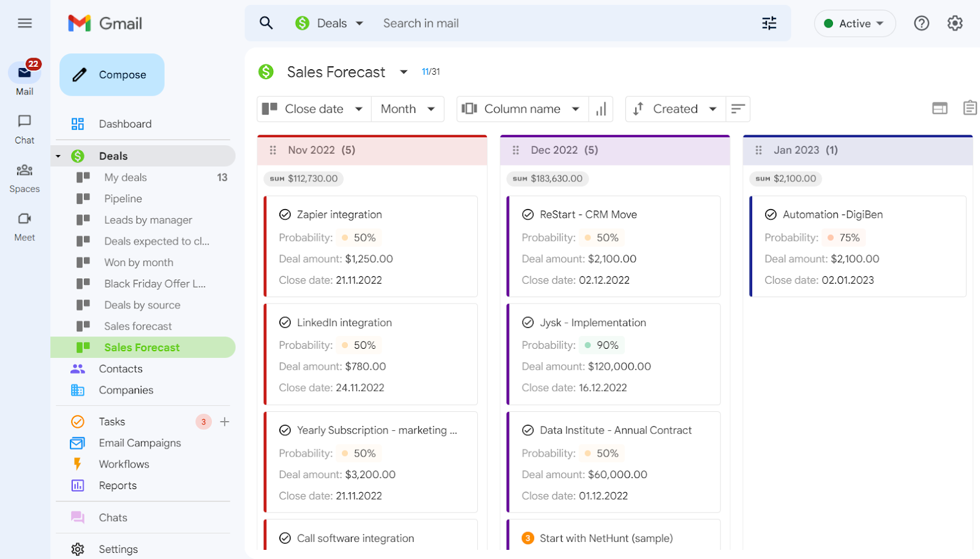Open settings gear in top bar

[955, 23]
